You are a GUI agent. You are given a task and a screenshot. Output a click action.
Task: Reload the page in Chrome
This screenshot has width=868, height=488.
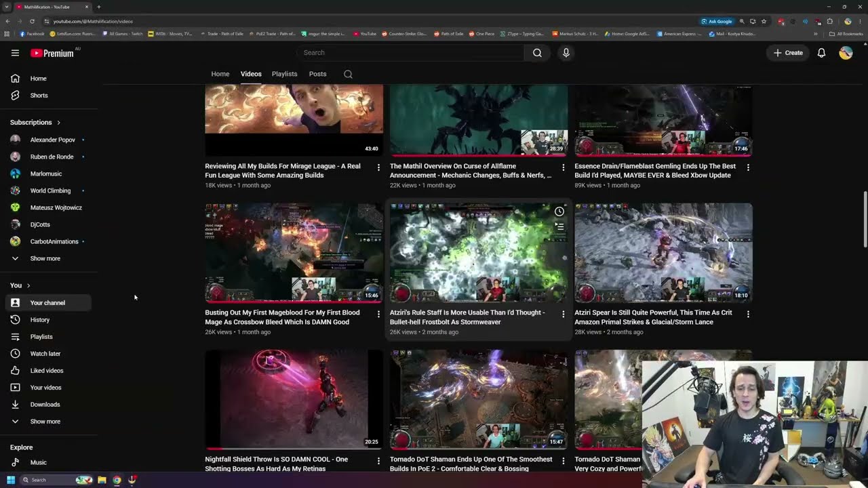point(32,21)
